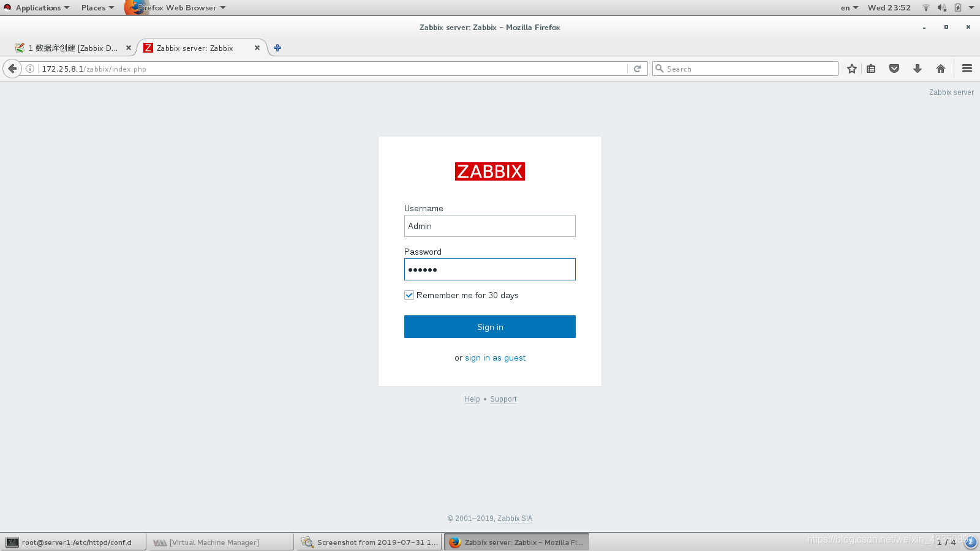
Task: Click the ZABBIX logo
Action: click(x=490, y=171)
